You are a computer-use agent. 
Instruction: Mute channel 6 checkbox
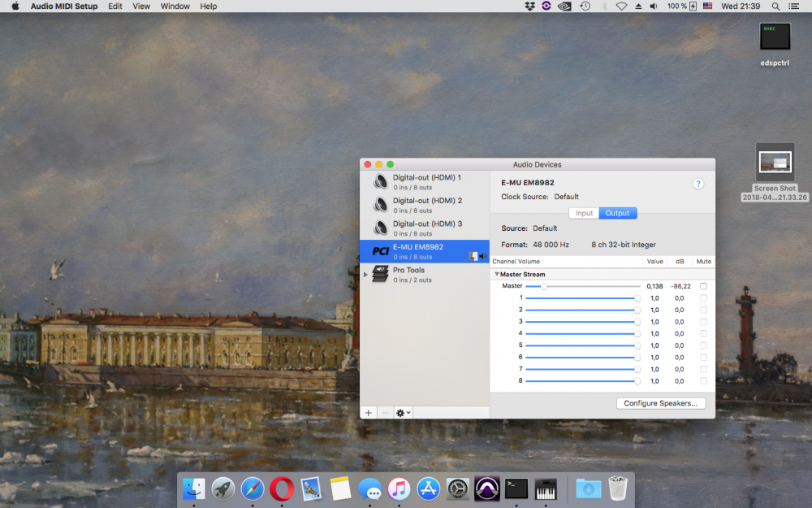(703, 357)
